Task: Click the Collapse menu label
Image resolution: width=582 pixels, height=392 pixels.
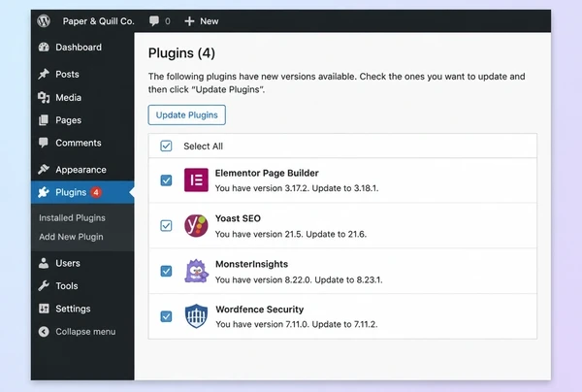Action: [x=85, y=332]
